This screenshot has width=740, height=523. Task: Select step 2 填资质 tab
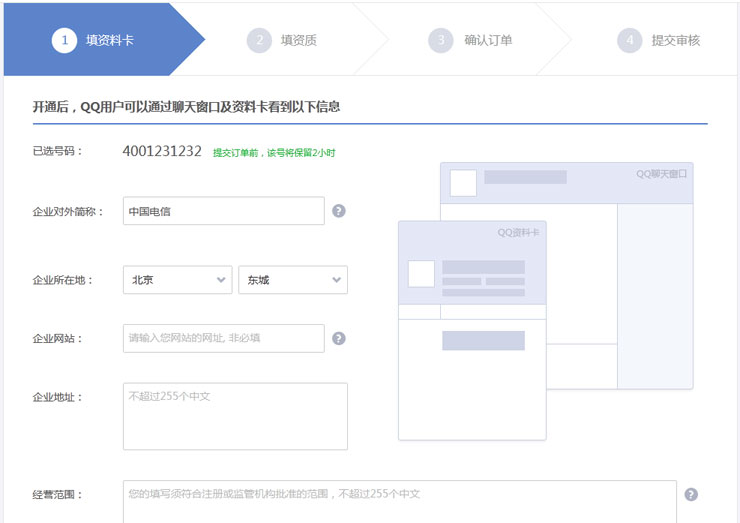[x=282, y=40]
